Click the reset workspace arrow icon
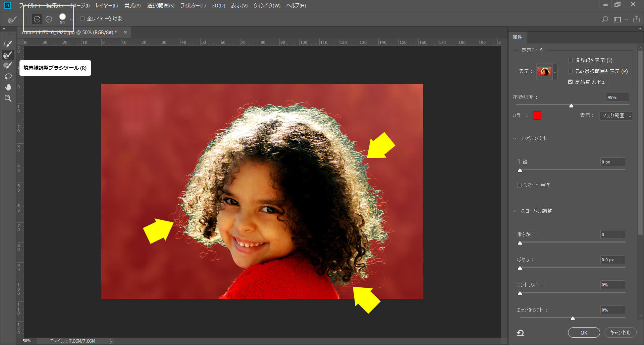 520,333
